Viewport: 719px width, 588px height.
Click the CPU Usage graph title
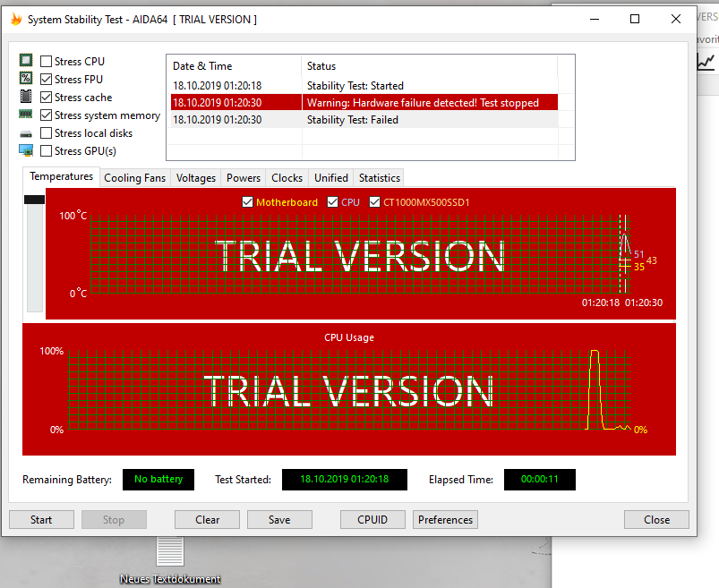click(349, 337)
